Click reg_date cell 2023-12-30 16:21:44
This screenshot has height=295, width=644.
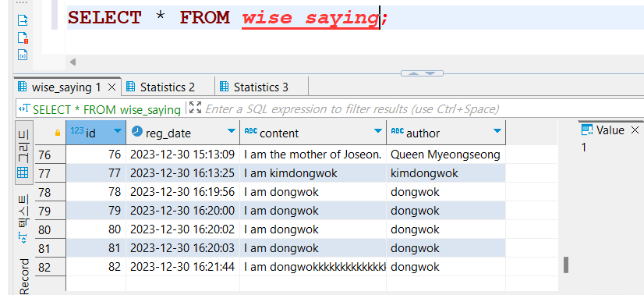pos(182,267)
